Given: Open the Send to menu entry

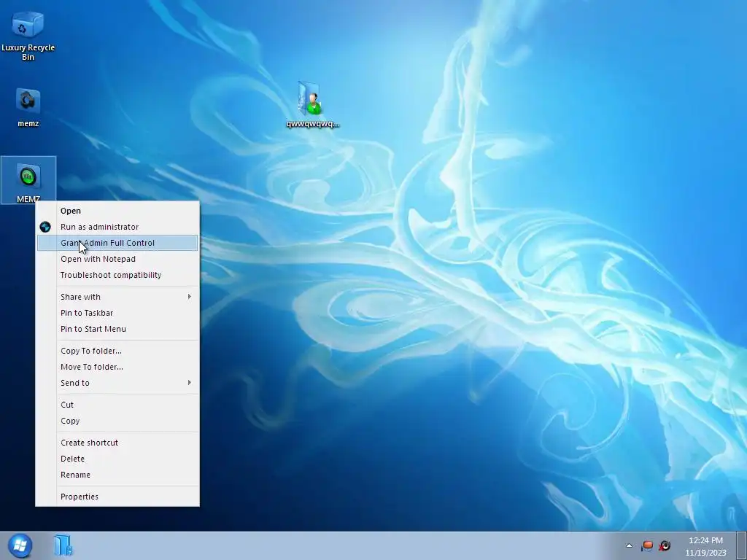Looking at the screenshot, I should [117, 383].
